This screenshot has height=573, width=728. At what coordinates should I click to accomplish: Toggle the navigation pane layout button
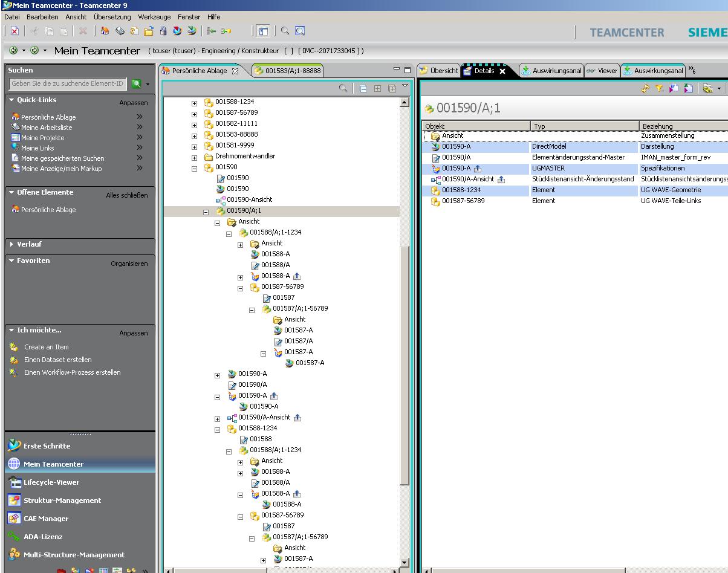pos(263,31)
